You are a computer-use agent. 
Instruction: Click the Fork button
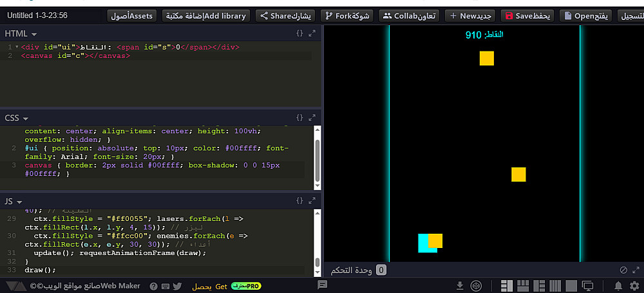[x=347, y=16]
